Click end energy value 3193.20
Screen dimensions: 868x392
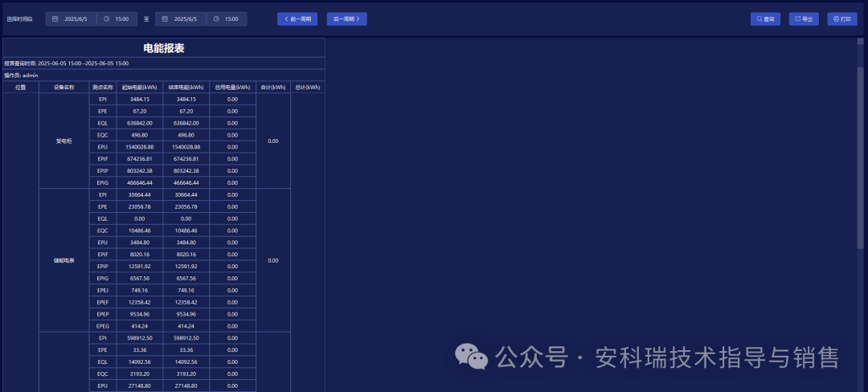(186, 374)
